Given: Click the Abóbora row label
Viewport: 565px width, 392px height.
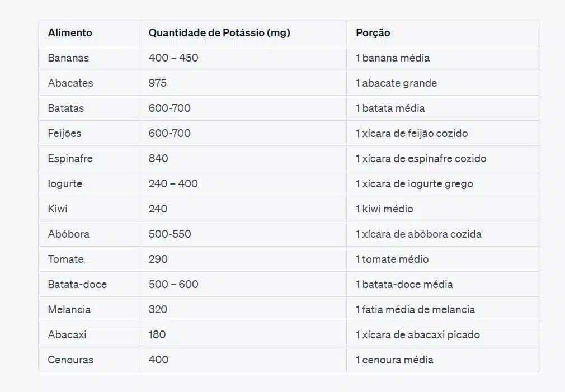Looking at the screenshot, I should click(x=68, y=234).
